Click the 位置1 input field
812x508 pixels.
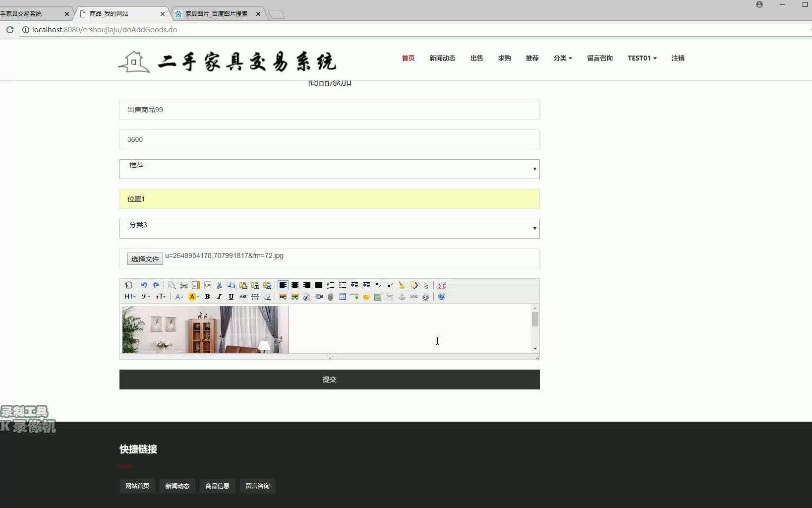tap(329, 199)
